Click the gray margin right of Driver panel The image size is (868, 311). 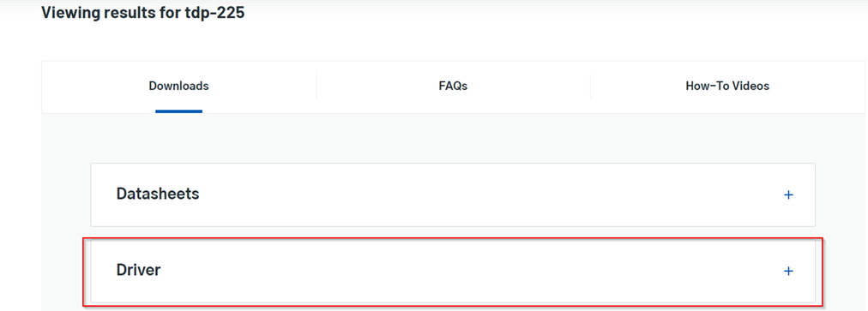point(844,271)
